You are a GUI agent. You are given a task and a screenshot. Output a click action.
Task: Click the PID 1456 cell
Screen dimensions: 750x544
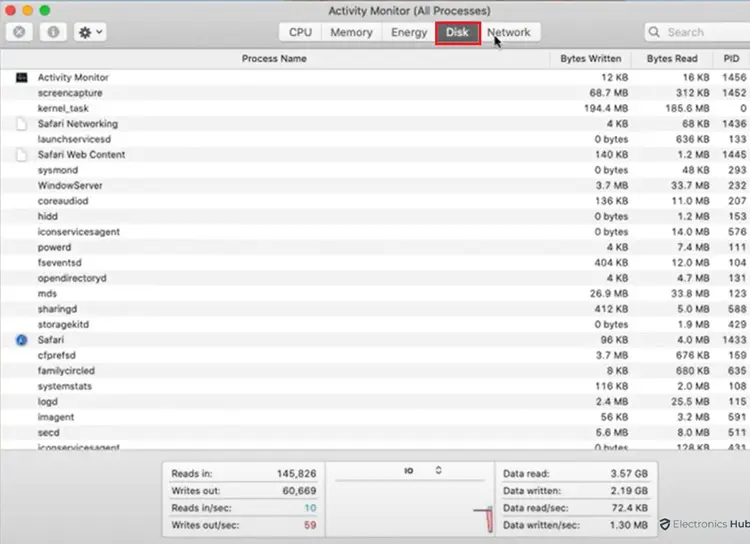[x=734, y=78]
